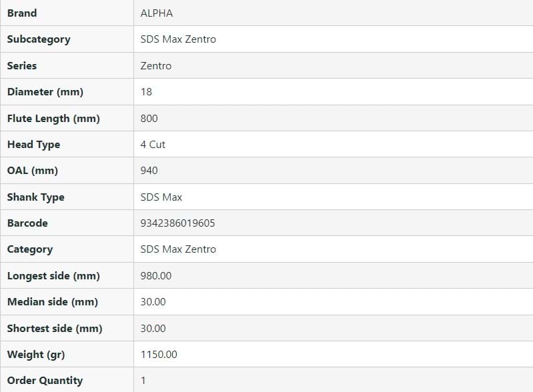Click the Weight value 1150.00
The width and height of the screenshot is (533, 392).
tap(159, 355)
